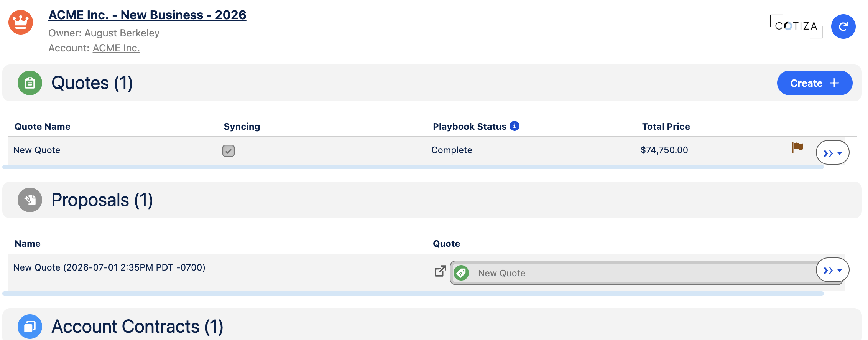Click the brown flag icon on New Quote row
Viewport: 868px width, 340px height.
pos(797,147)
